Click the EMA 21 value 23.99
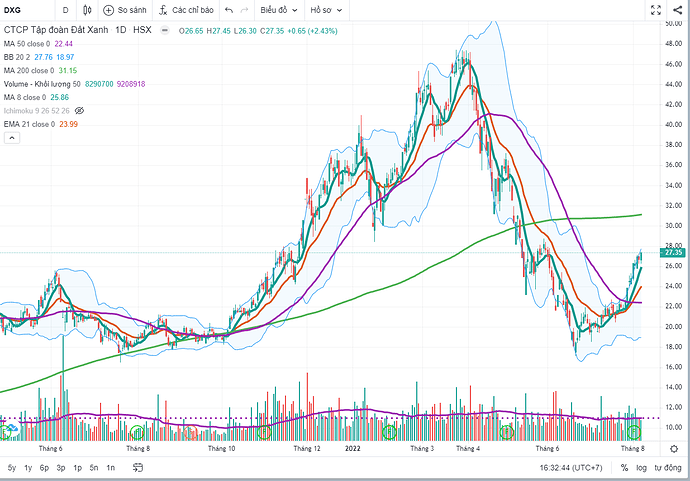The image size is (690, 481). point(69,124)
